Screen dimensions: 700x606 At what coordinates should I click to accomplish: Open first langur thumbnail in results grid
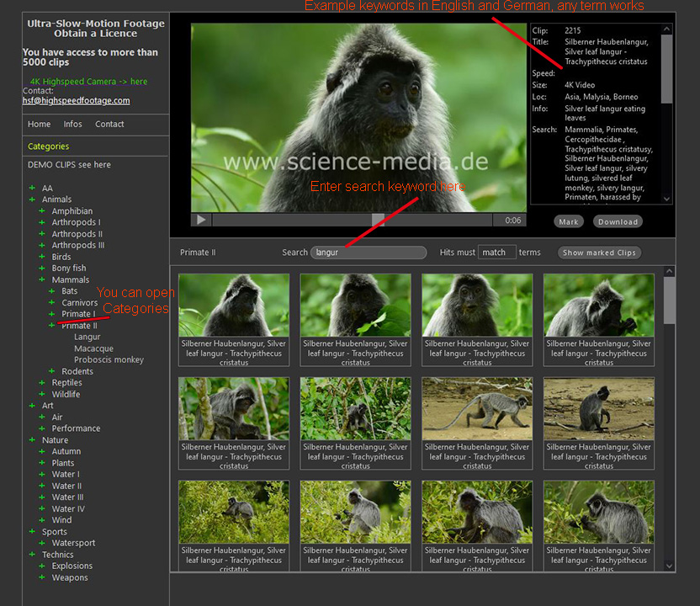click(234, 306)
